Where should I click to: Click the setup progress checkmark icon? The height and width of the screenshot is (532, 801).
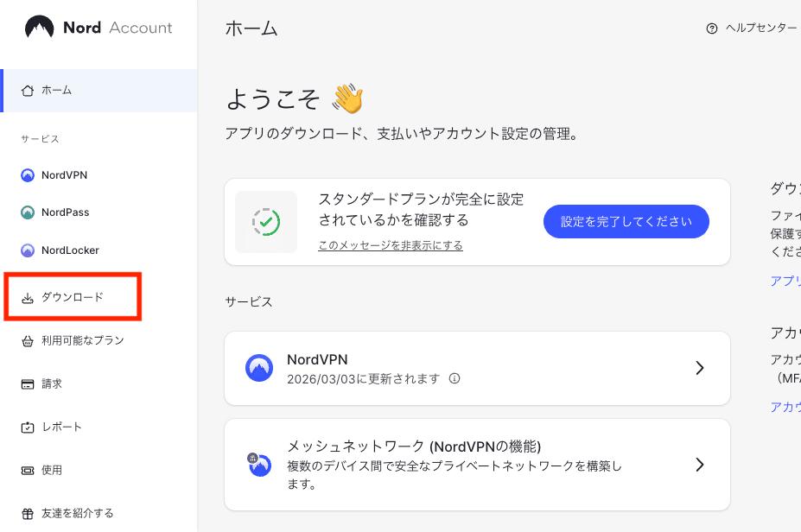pos(266,222)
